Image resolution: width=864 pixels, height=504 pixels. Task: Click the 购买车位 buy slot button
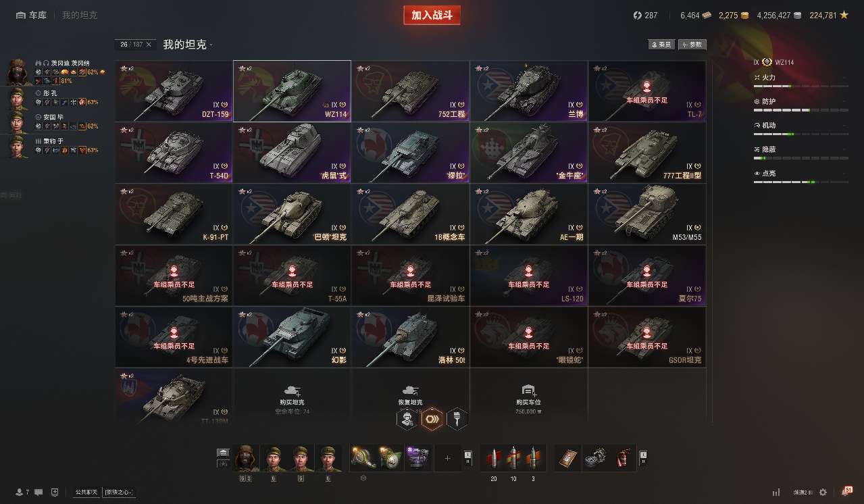(528, 399)
